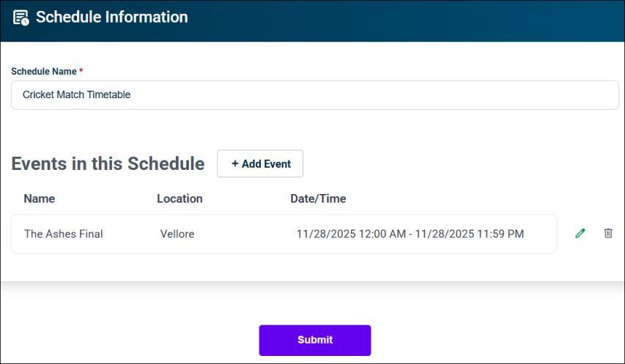This screenshot has height=364, width=625.
Task: Click the Cricket Match Timetable text
Action: [76, 94]
